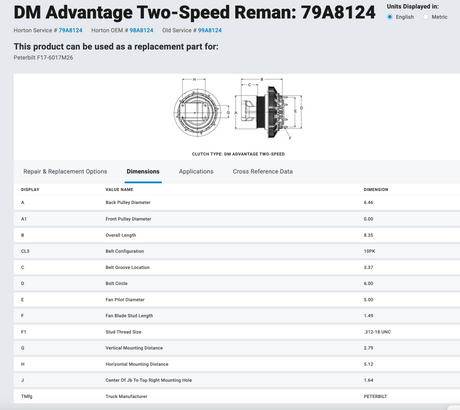This screenshot has width=460, height=410.
Task: Click the Peterbilt F17-6017M26 replacement text
Action: point(43,58)
